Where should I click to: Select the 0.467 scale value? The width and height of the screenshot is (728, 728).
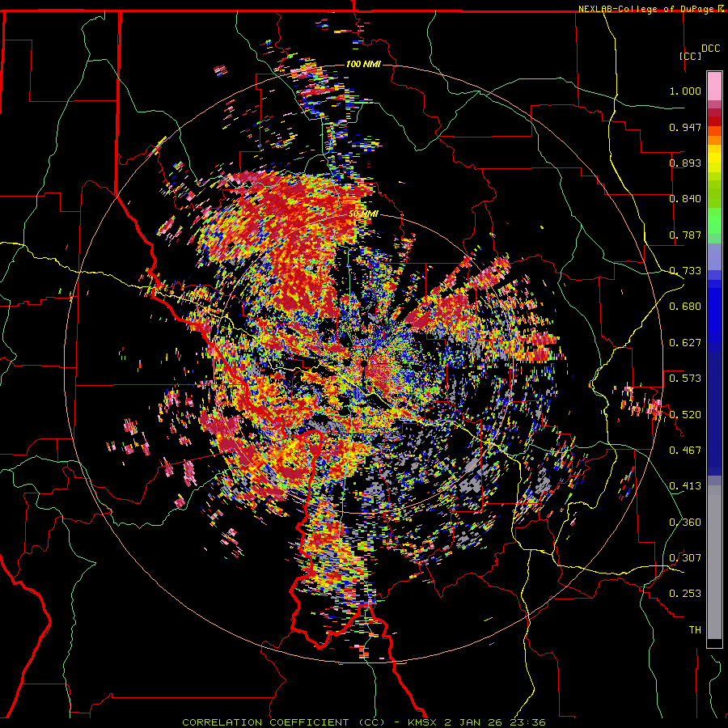pos(685,451)
